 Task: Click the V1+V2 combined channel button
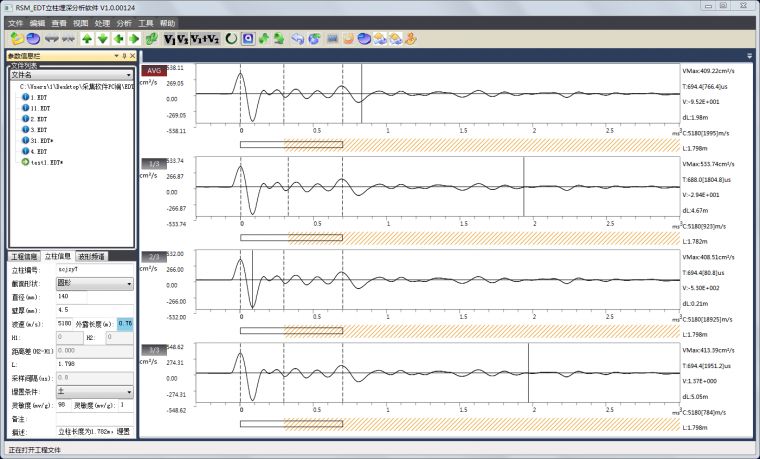205,39
